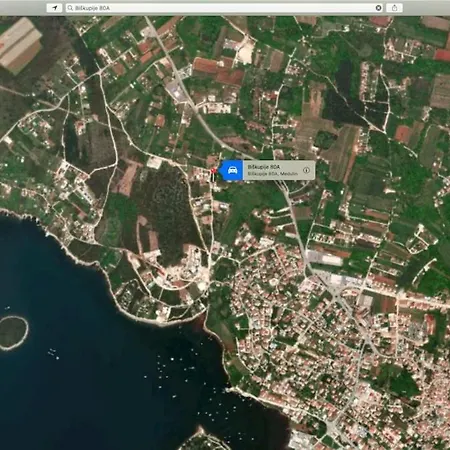
Task: Click the open sea water area
Action: [x=83, y=383]
